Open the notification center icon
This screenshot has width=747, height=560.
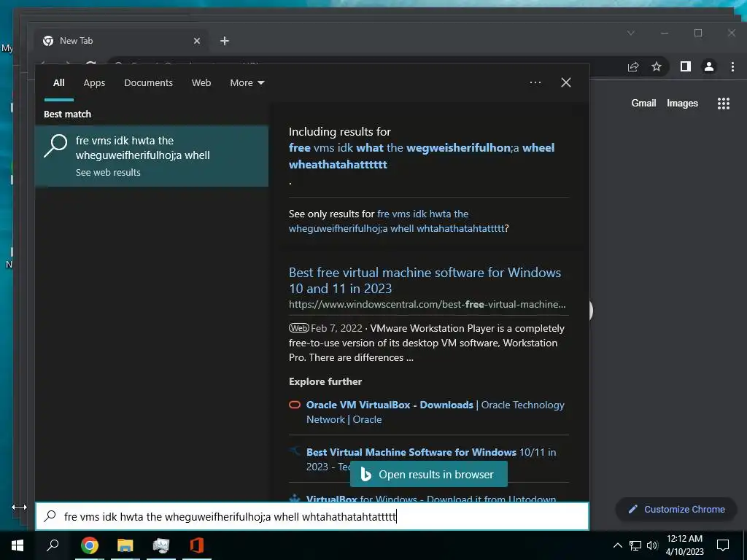click(x=723, y=545)
